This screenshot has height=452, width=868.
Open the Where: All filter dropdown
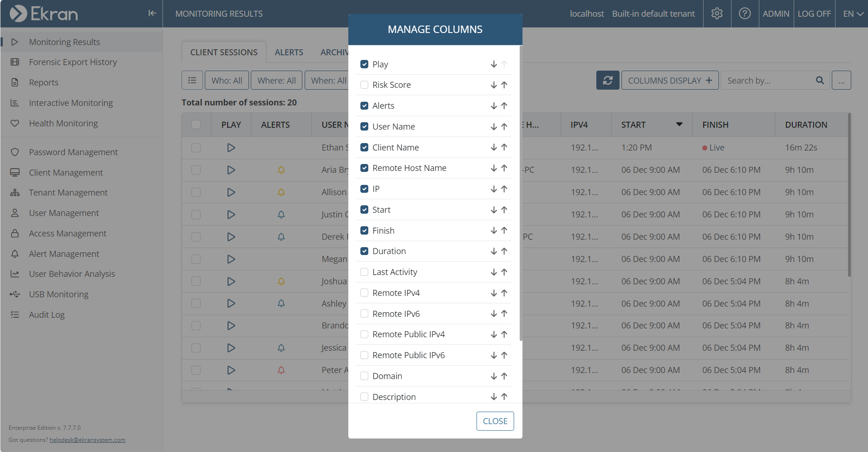pos(276,80)
